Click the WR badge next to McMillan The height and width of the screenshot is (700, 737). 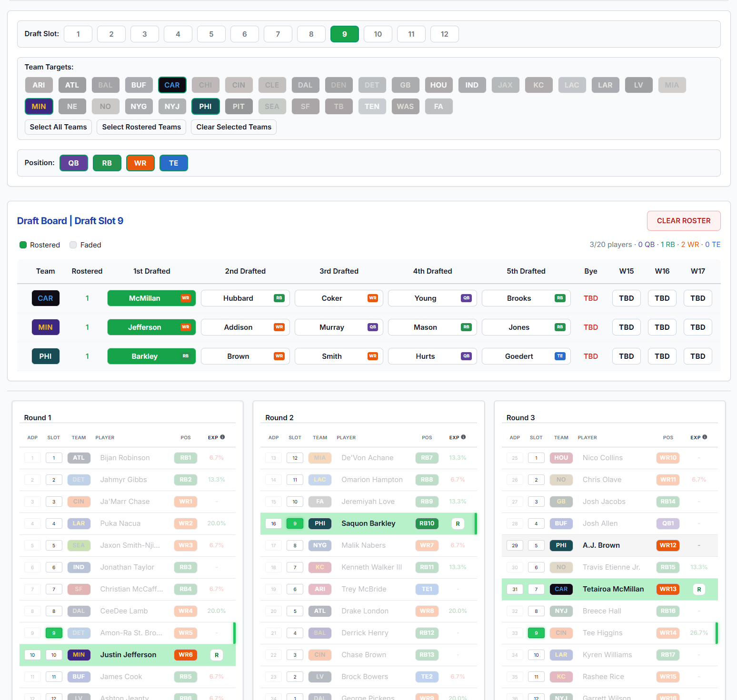[186, 298]
